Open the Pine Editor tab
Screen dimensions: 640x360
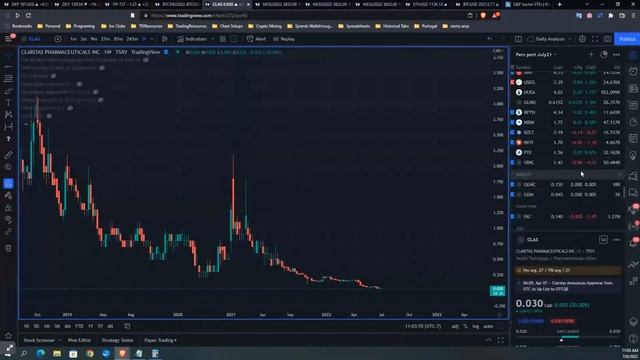[80, 340]
